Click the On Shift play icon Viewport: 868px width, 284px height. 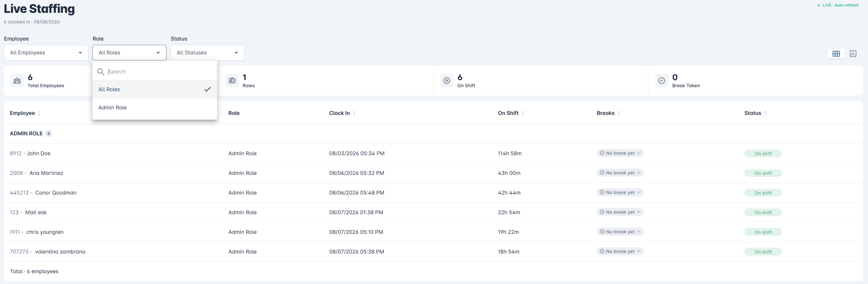click(447, 81)
